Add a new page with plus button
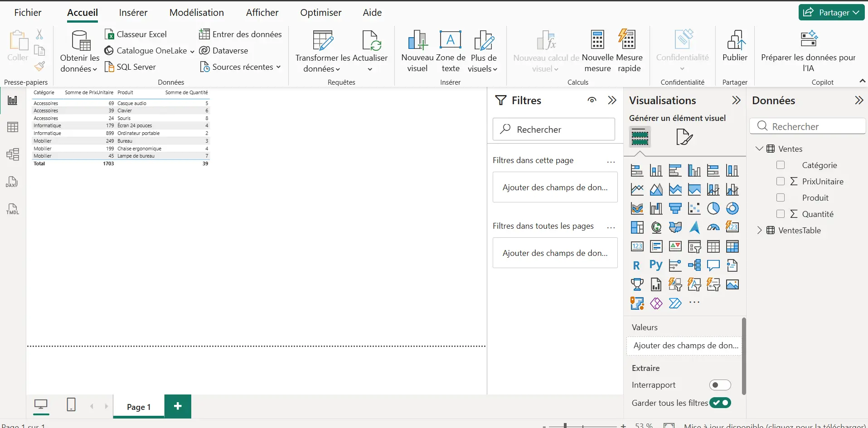The image size is (868, 428). tap(178, 406)
